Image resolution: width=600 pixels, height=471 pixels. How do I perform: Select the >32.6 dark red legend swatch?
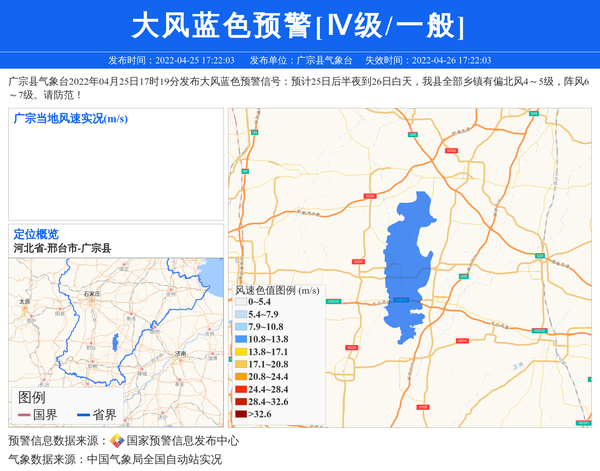[240, 414]
